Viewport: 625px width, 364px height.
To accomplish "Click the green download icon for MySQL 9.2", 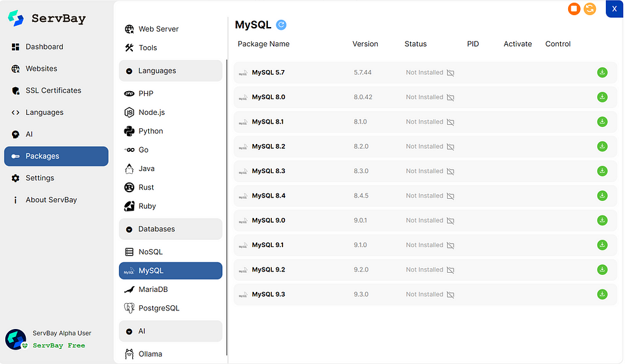I will [602, 270].
